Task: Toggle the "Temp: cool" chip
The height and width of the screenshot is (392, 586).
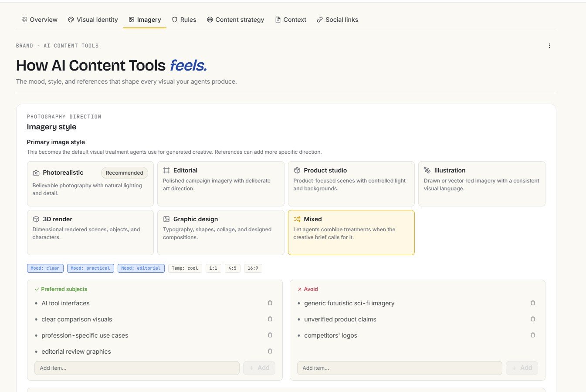Action: click(x=185, y=268)
